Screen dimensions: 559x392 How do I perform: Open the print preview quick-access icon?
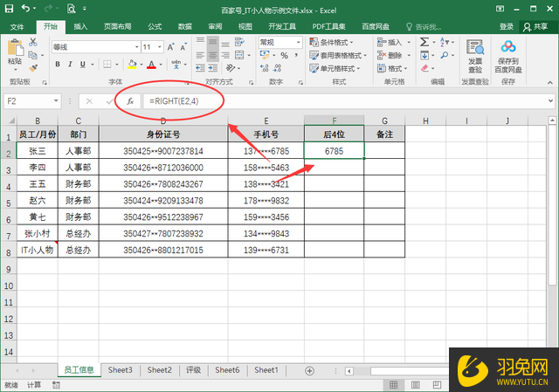coord(72,9)
